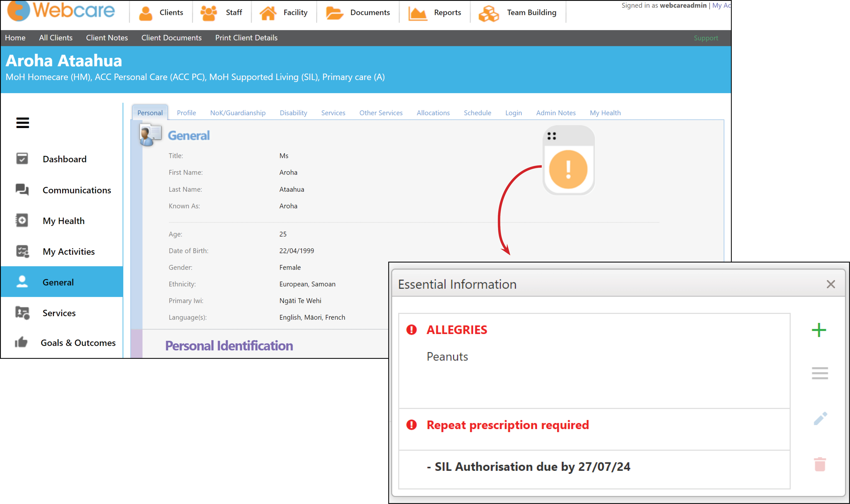
Task: Open Services from the sidebar
Action: pos(59,313)
